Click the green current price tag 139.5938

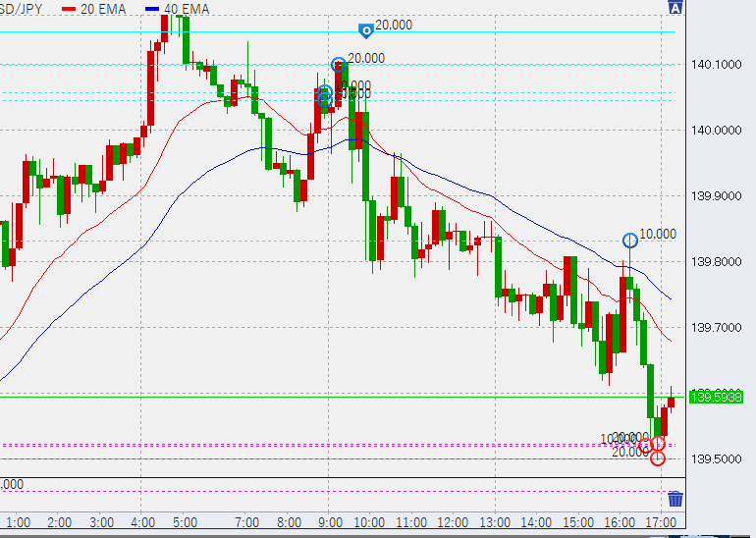point(716,398)
